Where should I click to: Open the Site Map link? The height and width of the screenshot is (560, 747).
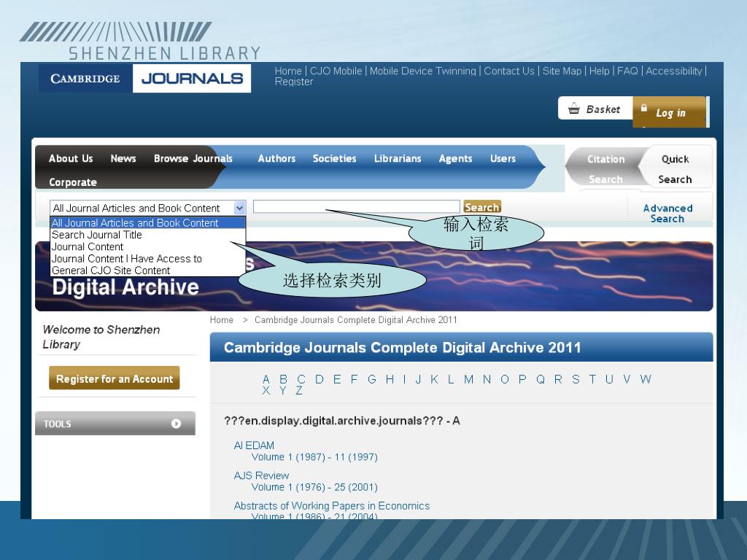562,71
